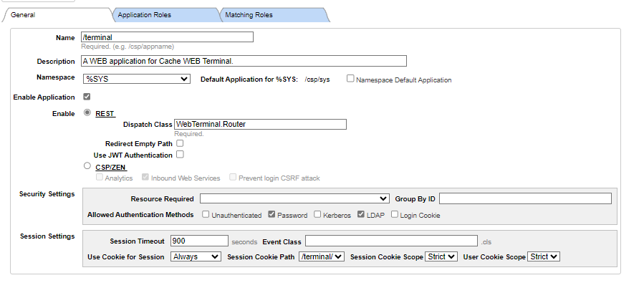Screen dimensions: 644x293
Task: Expand the Resource Required dropdown
Action: coord(294,199)
